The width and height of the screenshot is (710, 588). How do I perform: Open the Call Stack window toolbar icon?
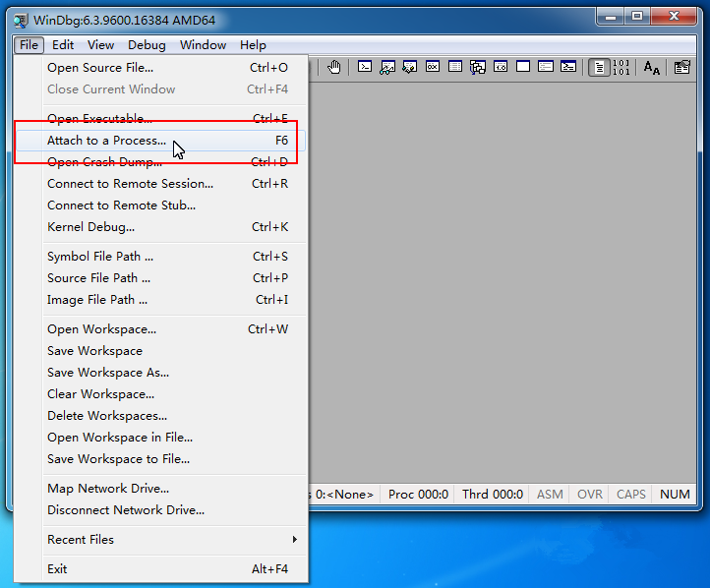478,67
